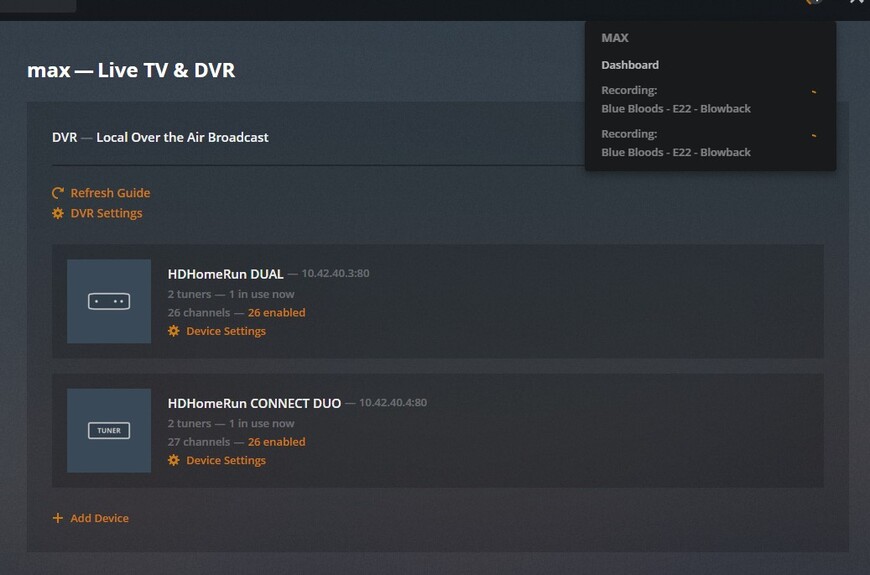
Task: Click the HDHomeRun DUAL device thumbnail
Action: (109, 301)
